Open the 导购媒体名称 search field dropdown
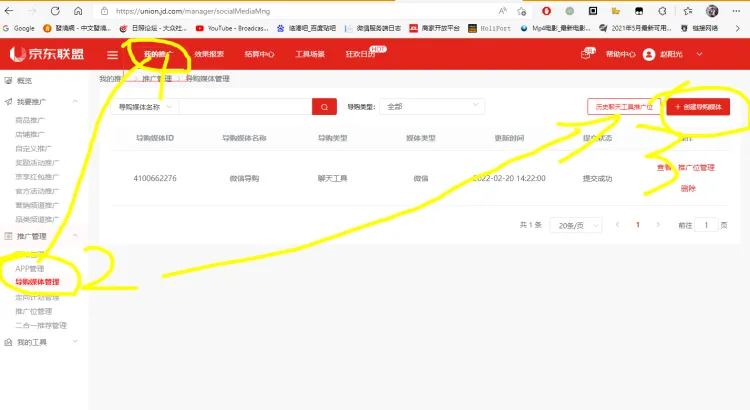The width and height of the screenshot is (750, 410). 146,106
